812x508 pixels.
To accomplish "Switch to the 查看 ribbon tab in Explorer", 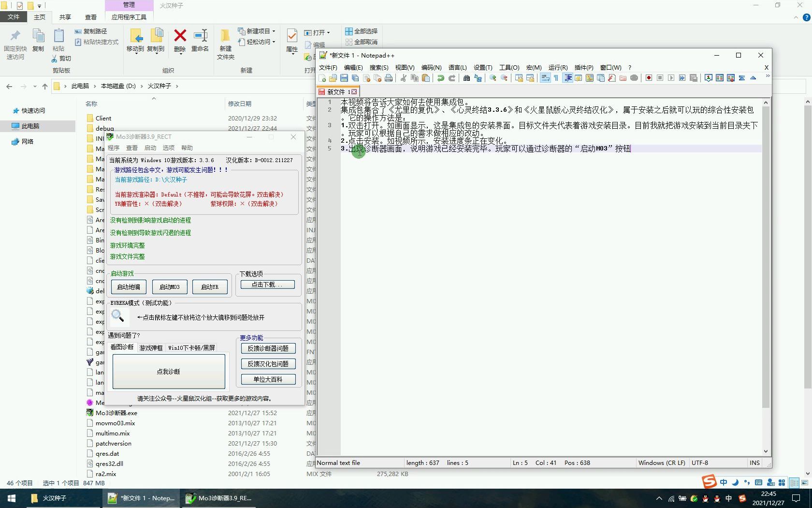I will [x=91, y=17].
